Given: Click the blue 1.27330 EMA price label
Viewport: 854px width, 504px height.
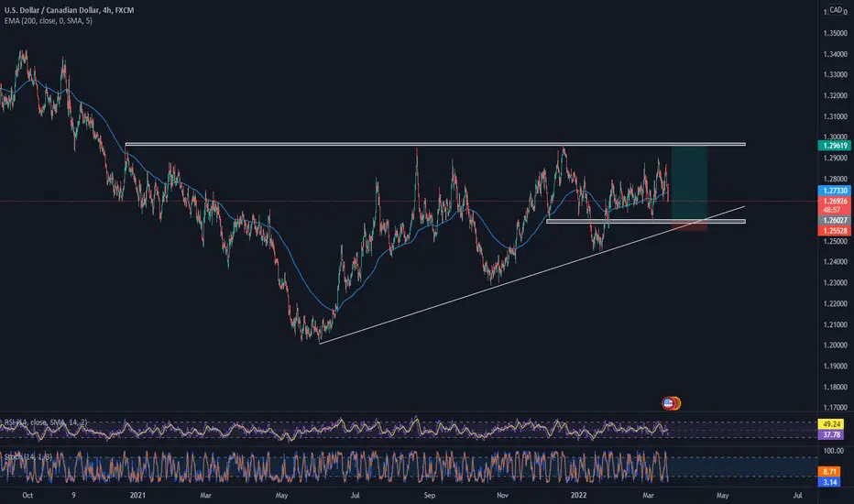Looking at the screenshot, I should (835, 191).
